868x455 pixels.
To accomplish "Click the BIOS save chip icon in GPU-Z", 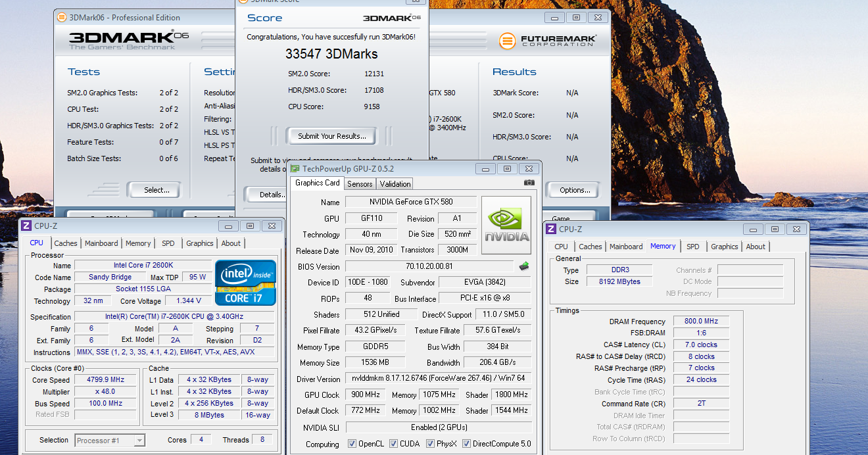I will (x=524, y=266).
